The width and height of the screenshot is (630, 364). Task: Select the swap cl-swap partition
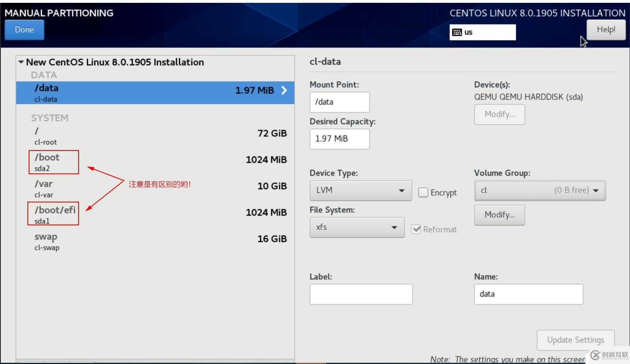(155, 242)
